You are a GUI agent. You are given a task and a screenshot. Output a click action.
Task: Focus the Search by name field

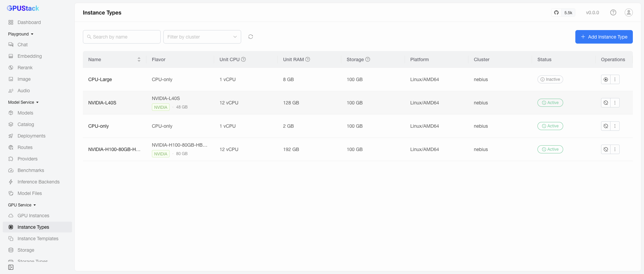click(122, 37)
